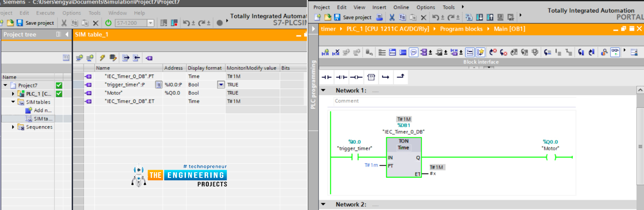Click the purple load tags icon in SIM table toolbar
The height and width of the screenshot is (210, 644).
point(149,58)
